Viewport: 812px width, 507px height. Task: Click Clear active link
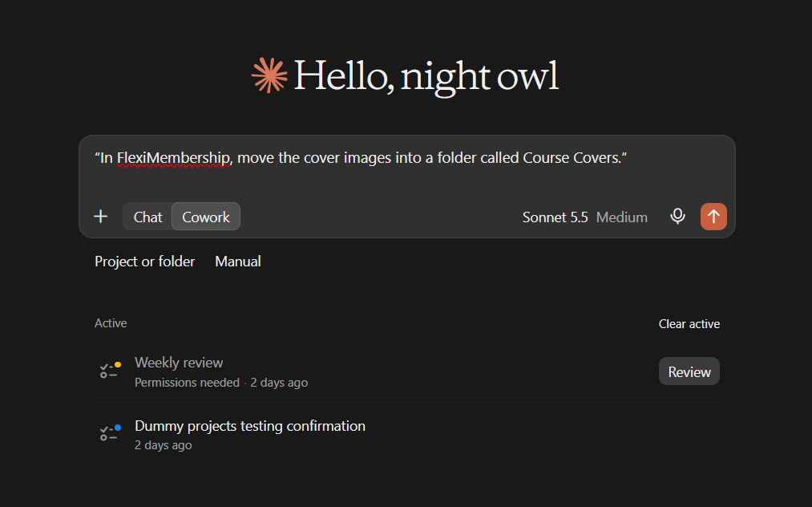click(689, 324)
